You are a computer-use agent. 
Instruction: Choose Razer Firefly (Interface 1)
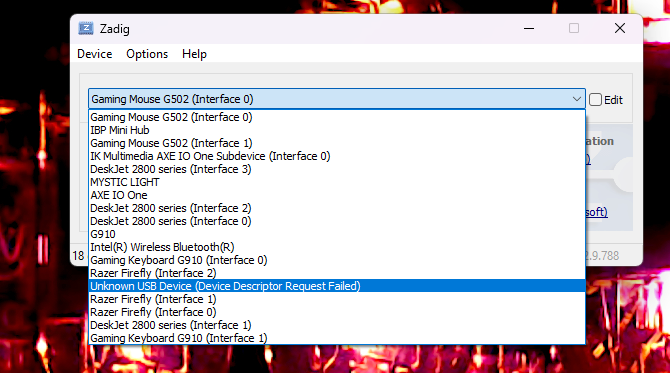(337, 299)
